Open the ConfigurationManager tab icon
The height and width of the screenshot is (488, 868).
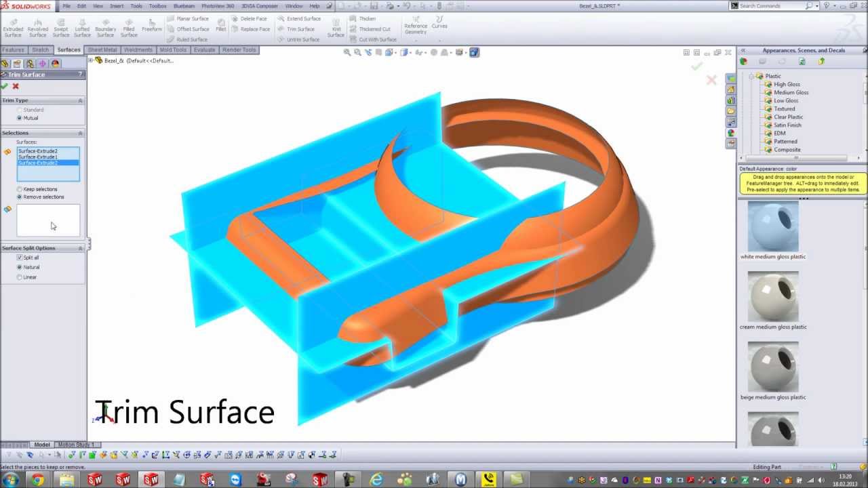(x=30, y=63)
